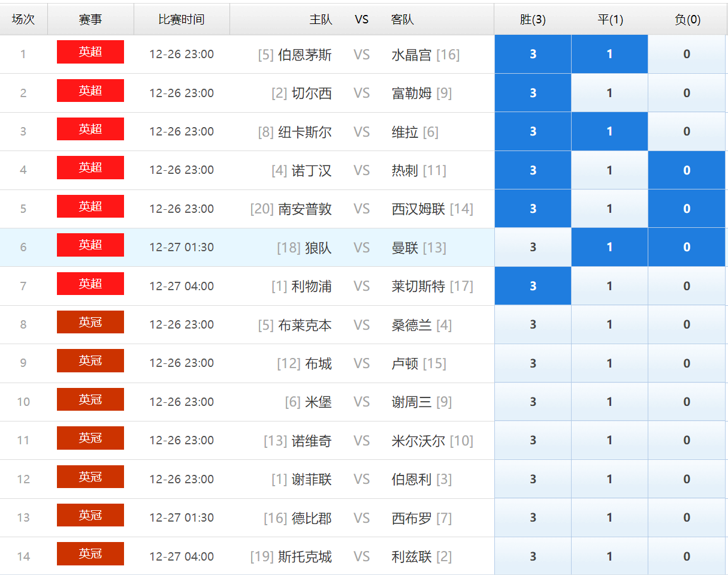The image size is (728, 575).
Task: Toggle win (3) for 纽卡斯尔 vs 维拉
Action: [533, 131]
